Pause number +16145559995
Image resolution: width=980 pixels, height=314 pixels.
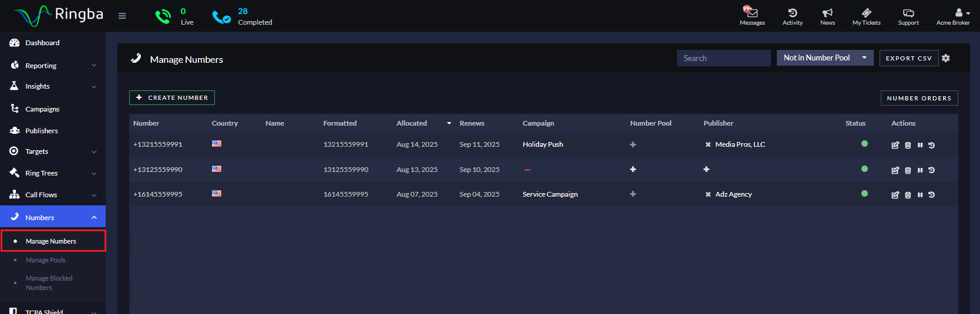[x=920, y=195]
